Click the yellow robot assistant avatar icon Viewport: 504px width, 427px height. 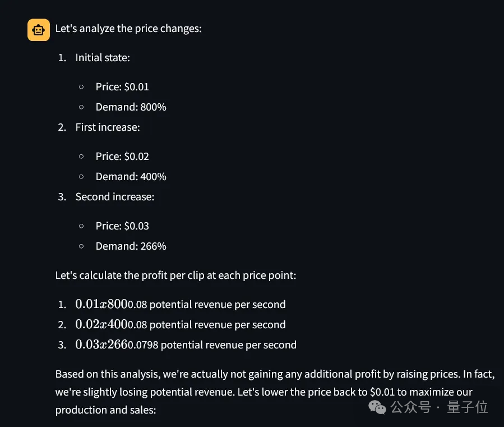[x=39, y=30]
